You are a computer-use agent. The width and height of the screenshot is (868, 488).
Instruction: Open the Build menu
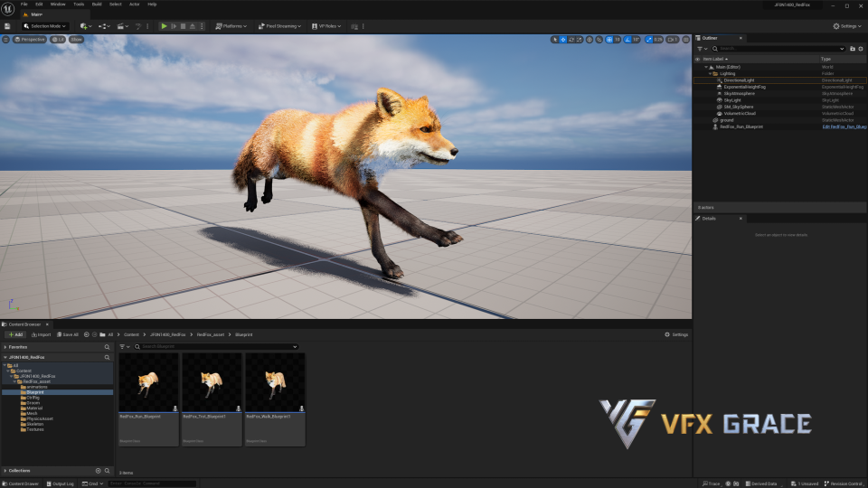coord(97,4)
